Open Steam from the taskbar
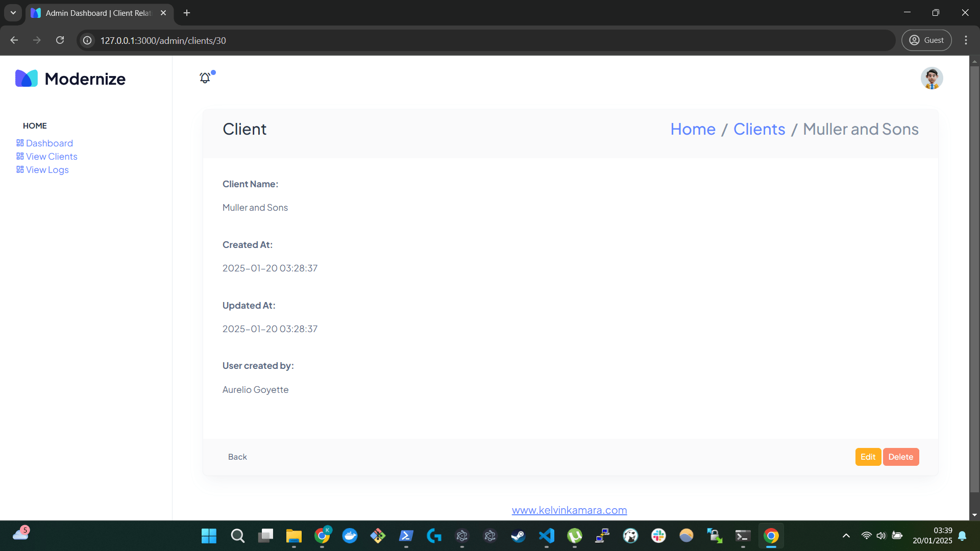This screenshot has width=980, height=551. [x=518, y=536]
